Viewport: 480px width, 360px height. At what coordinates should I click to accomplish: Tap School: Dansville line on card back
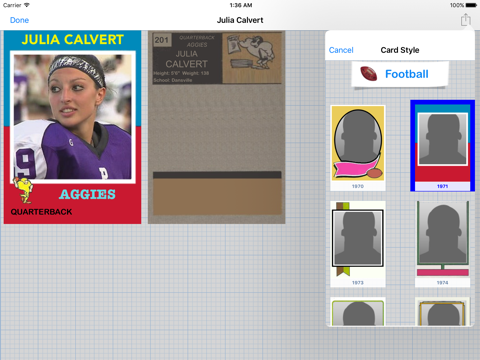click(x=173, y=80)
